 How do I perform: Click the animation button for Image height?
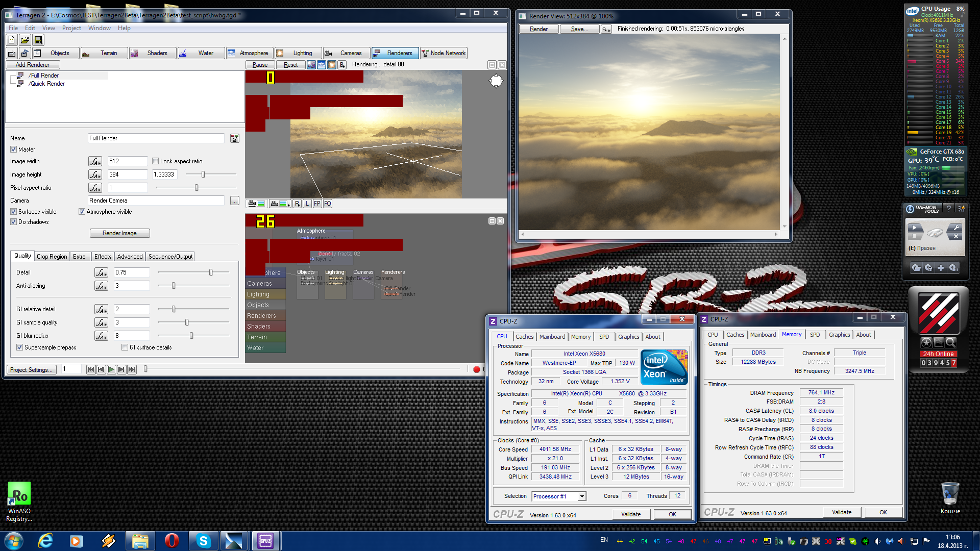click(x=95, y=174)
